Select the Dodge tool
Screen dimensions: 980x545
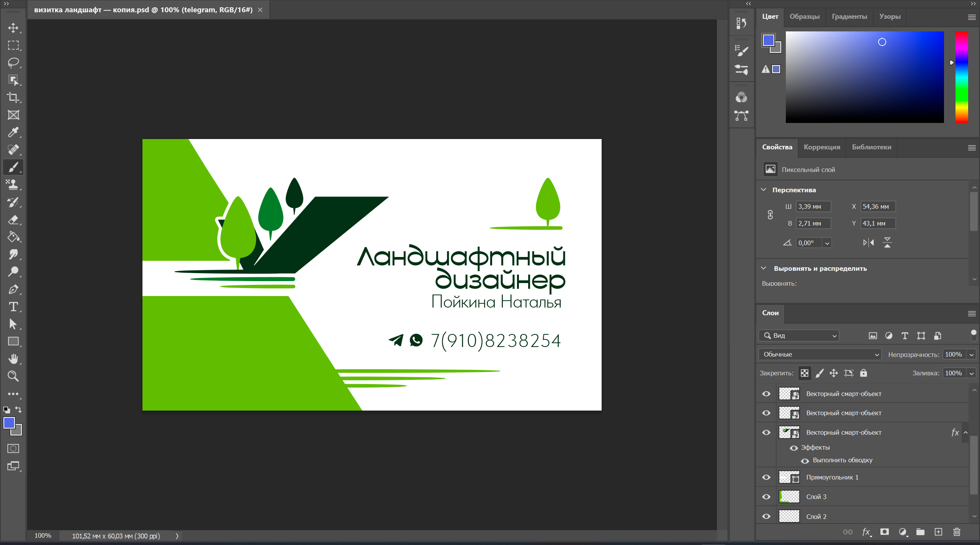pos(13,272)
